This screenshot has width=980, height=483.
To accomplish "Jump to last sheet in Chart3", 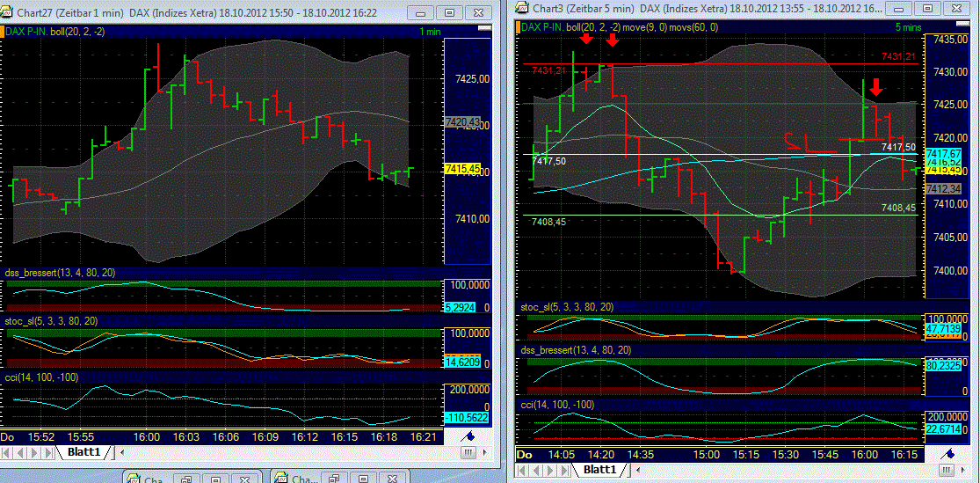I will (x=563, y=469).
